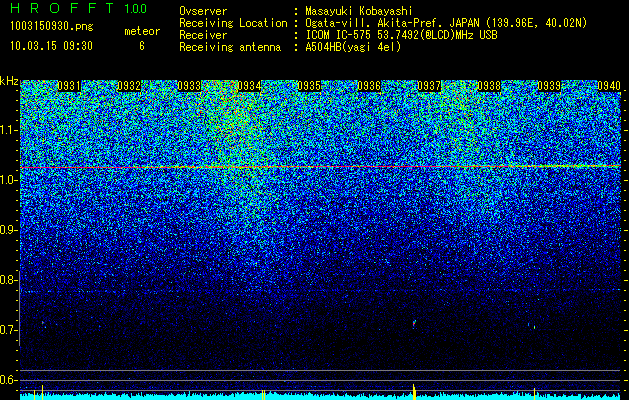
Task: Click the meteor label
Action: (x=142, y=31)
